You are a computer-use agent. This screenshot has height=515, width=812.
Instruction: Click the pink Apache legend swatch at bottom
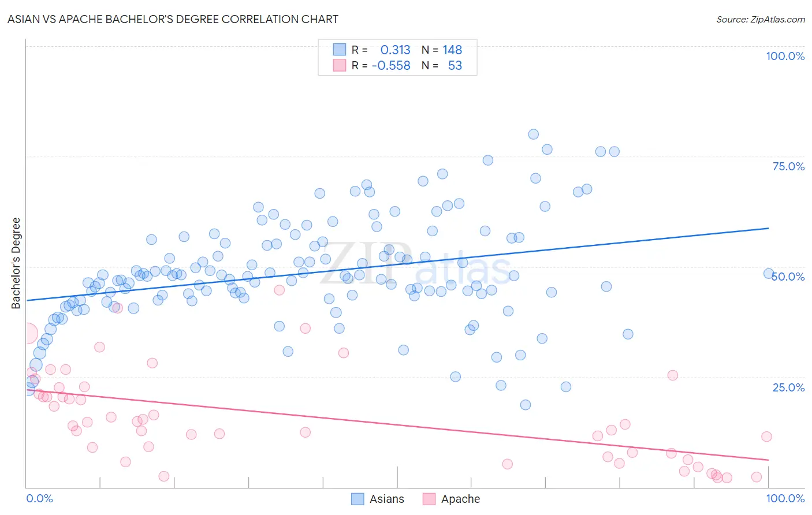pos(429,499)
